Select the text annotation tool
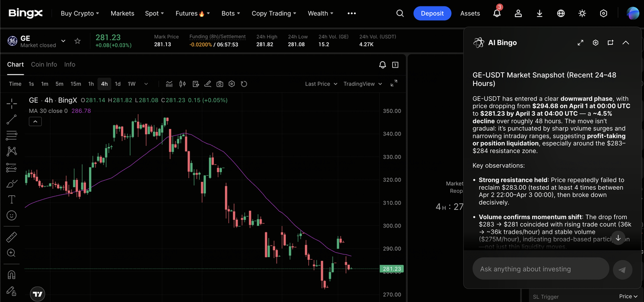This screenshot has width=644, height=302. click(x=12, y=199)
